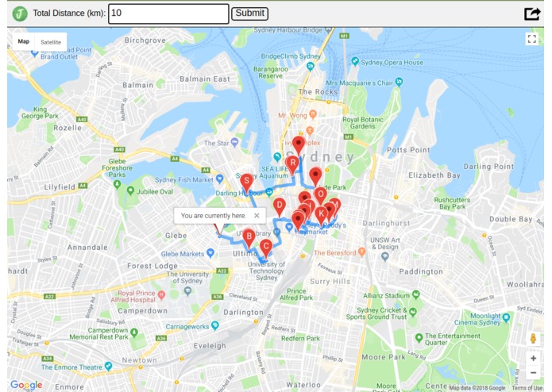Image resolution: width=552 pixels, height=392 pixels.
Task: Click the Allianz Stadium pin
Action: point(416,294)
